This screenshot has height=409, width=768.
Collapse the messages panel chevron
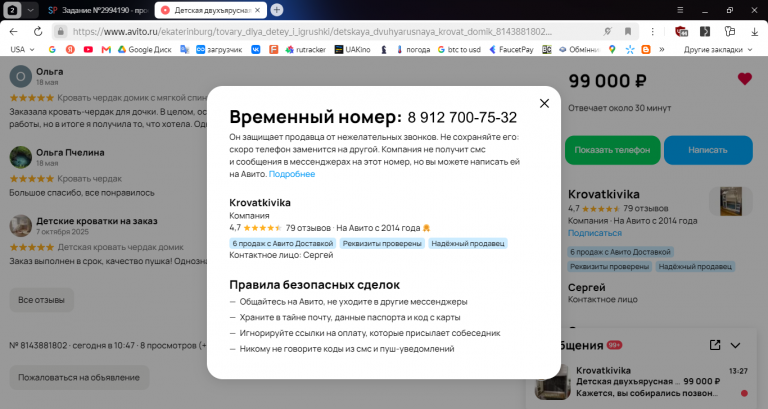click(x=735, y=345)
